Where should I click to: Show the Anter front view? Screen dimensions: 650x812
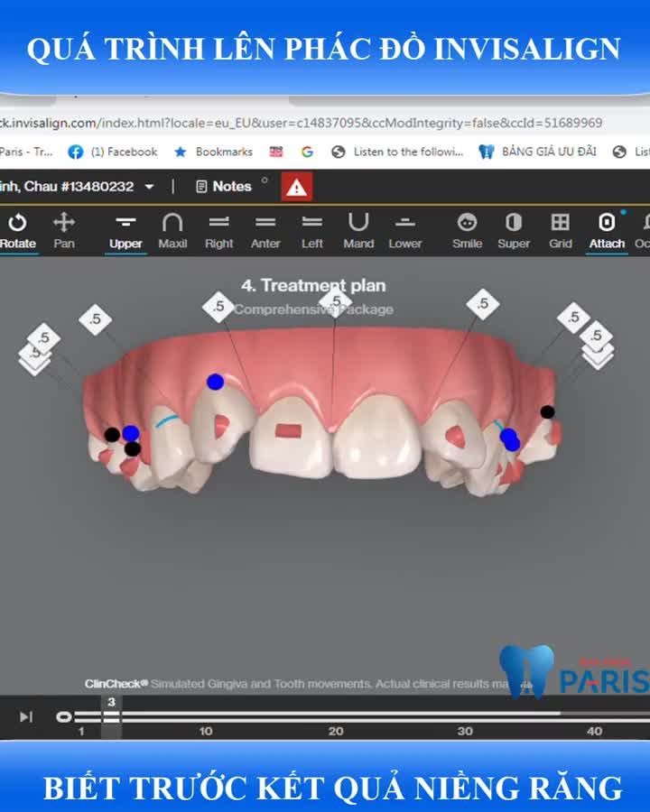click(x=265, y=231)
